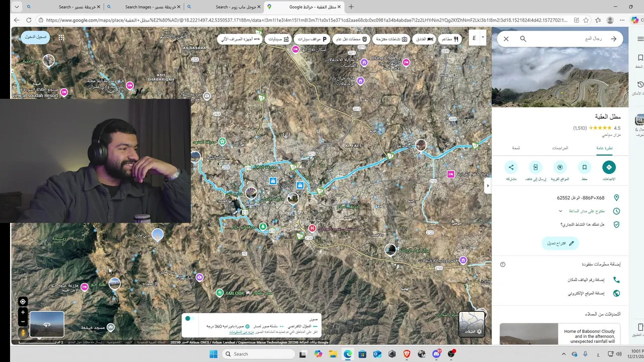This screenshot has height=362, width=644.
Task: Click the favorites star in address bar
Action: 586,20
